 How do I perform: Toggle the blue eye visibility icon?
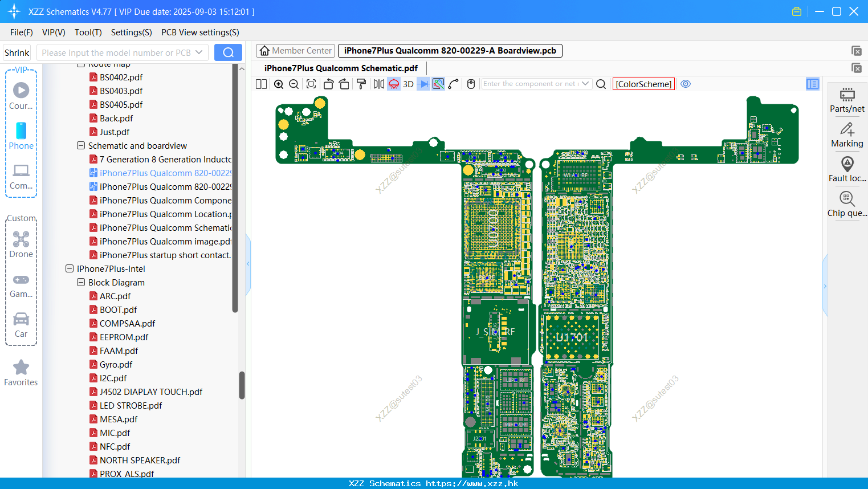coord(686,84)
